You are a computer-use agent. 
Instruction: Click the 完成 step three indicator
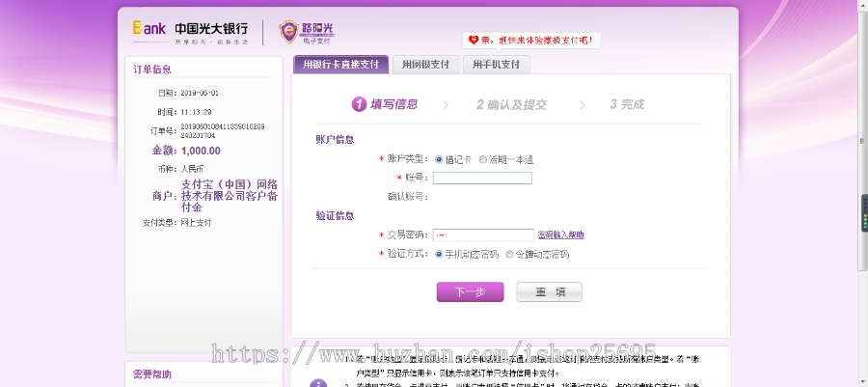(x=627, y=104)
